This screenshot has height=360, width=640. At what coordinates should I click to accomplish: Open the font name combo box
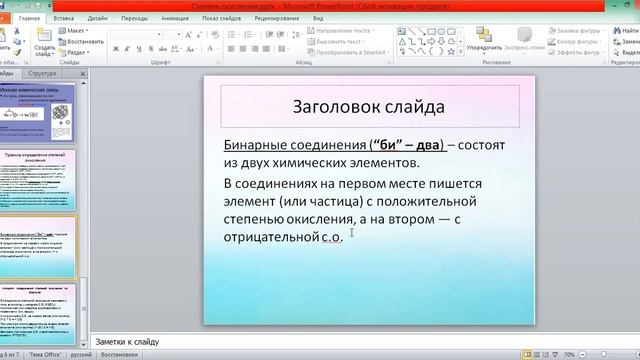pyautogui.click(x=136, y=35)
